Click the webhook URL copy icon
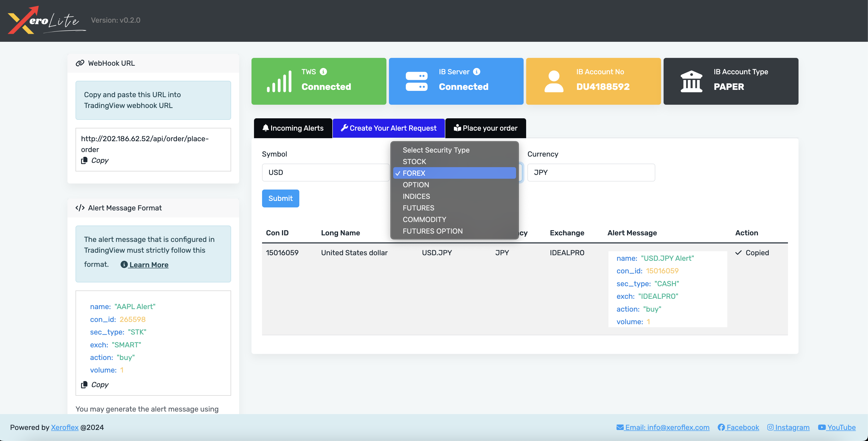The width and height of the screenshot is (868, 441). [x=84, y=160]
